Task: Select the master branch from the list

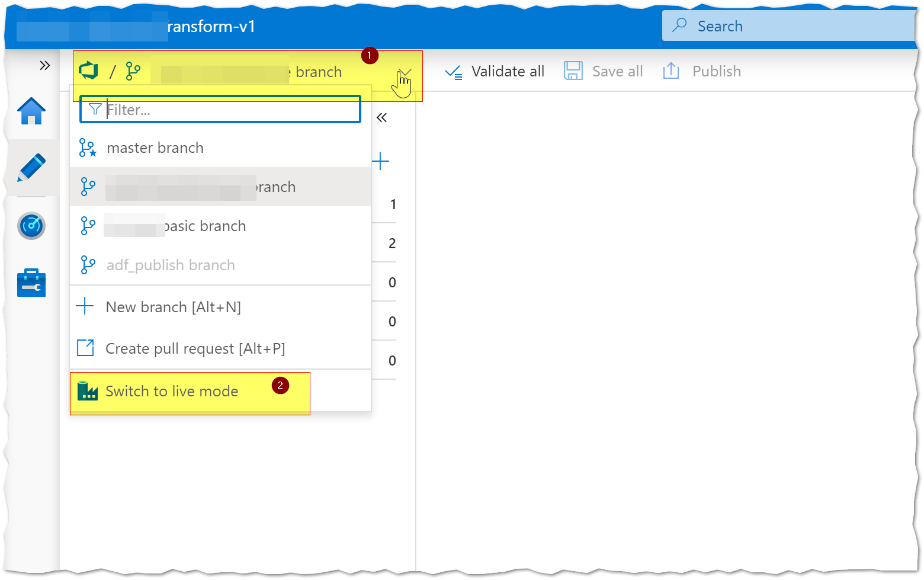Action: tap(155, 148)
